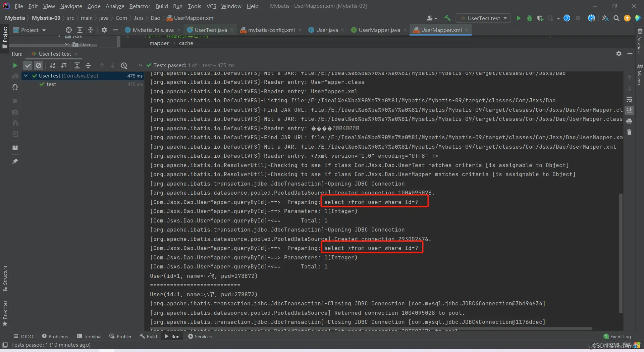This screenshot has height=352, width=644.
Task: Select opened file locate icon in Project panel
Action: pos(69,30)
